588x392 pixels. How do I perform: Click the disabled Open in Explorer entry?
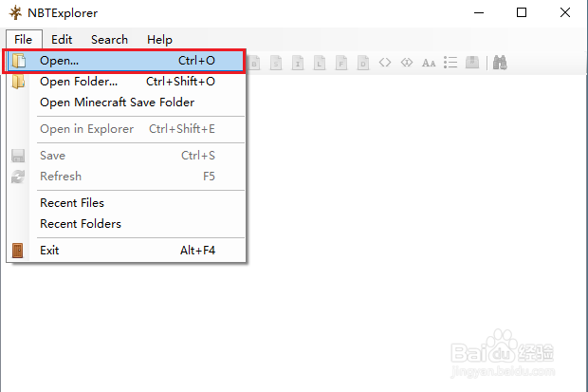[x=126, y=129]
